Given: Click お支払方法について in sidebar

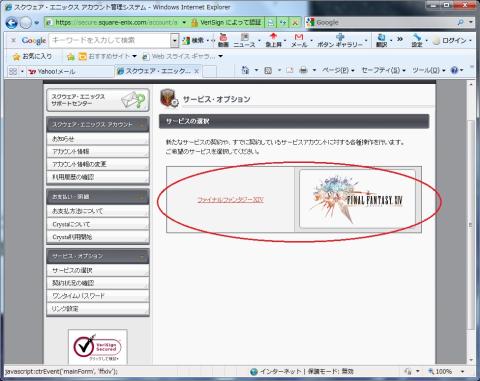Looking at the screenshot, I should coord(98,211).
